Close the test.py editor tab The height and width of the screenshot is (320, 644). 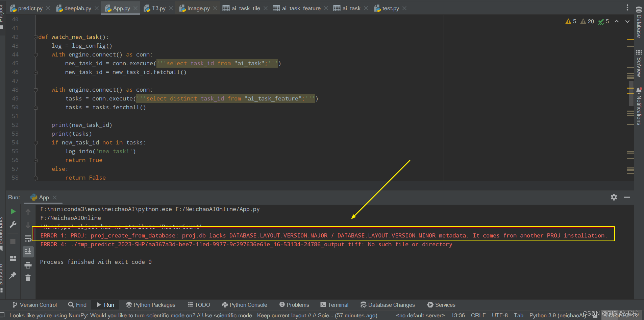click(404, 8)
